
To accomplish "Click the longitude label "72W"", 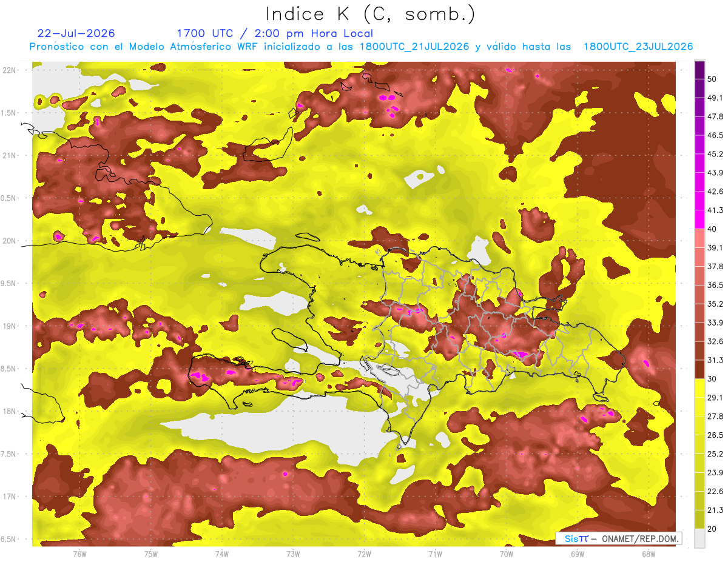I will coord(364,554).
